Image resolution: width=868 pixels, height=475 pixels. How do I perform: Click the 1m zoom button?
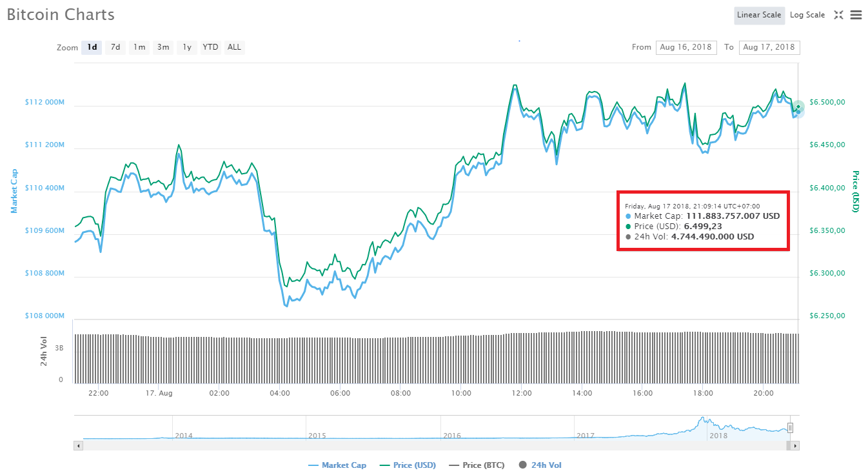tap(139, 47)
